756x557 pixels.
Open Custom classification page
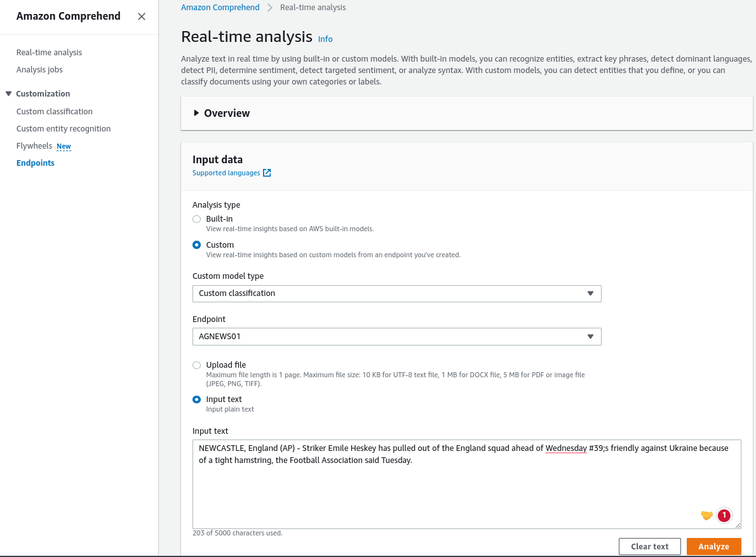tap(55, 111)
